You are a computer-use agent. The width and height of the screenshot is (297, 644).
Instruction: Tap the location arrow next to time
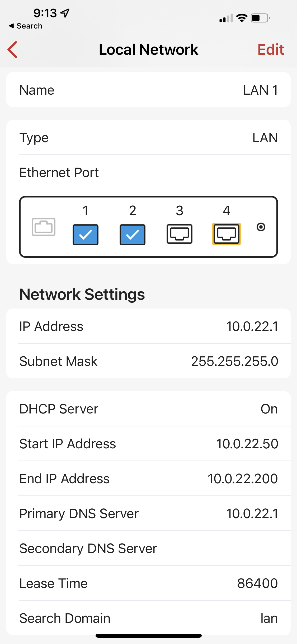[65, 13]
